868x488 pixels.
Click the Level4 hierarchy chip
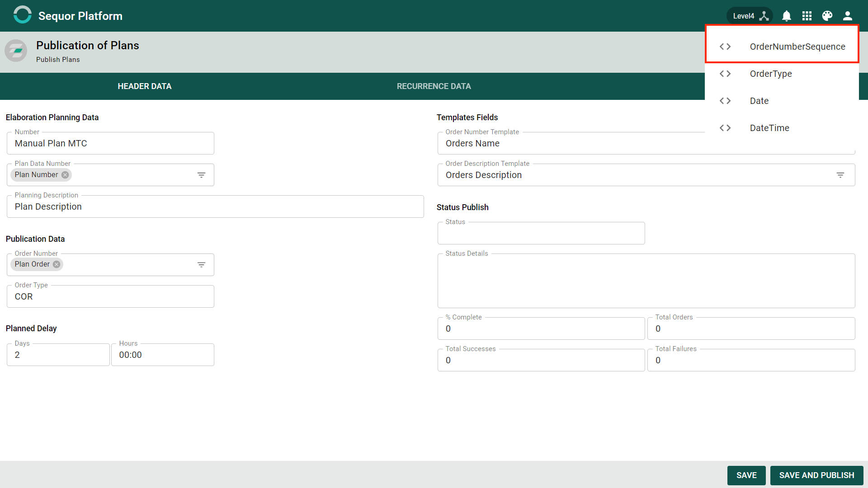(750, 16)
